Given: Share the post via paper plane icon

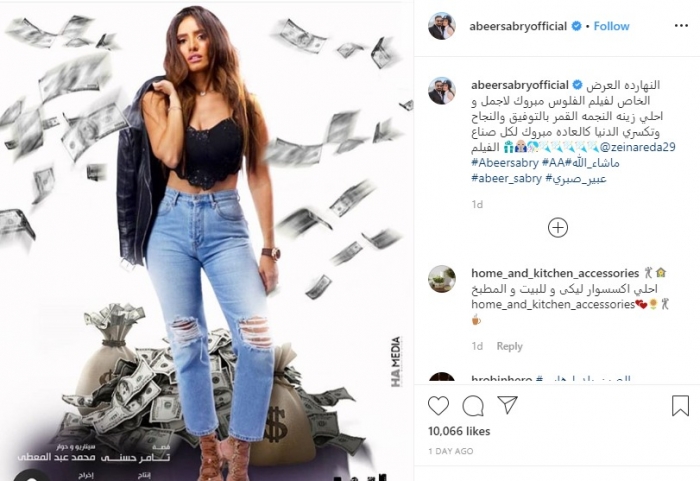Looking at the screenshot, I should [x=508, y=405].
